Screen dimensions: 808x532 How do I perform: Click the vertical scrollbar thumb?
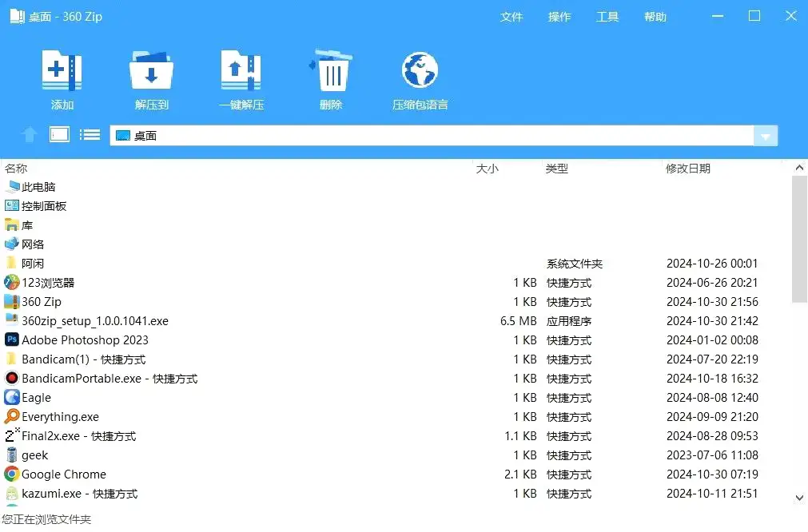click(x=799, y=240)
